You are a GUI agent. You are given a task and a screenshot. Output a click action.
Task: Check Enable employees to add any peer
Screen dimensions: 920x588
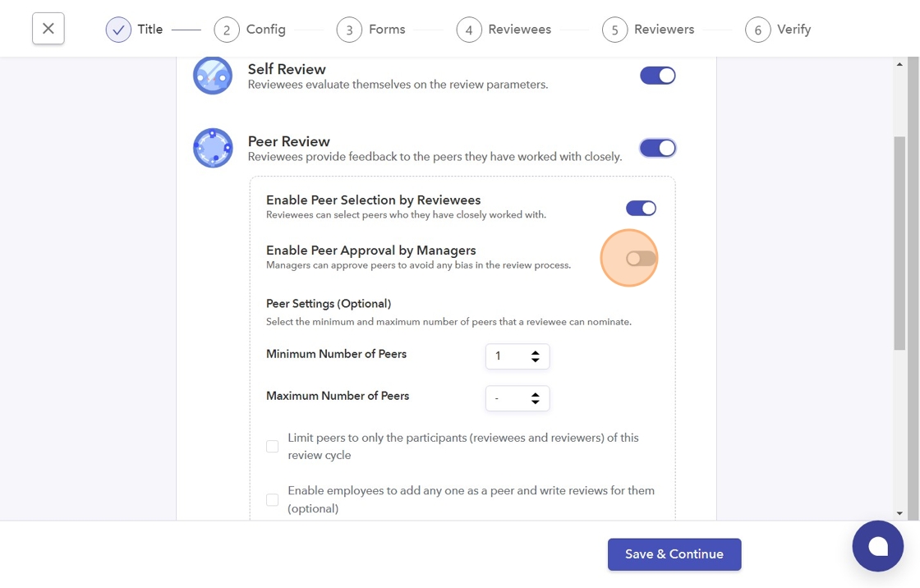click(x=273, y=499)
